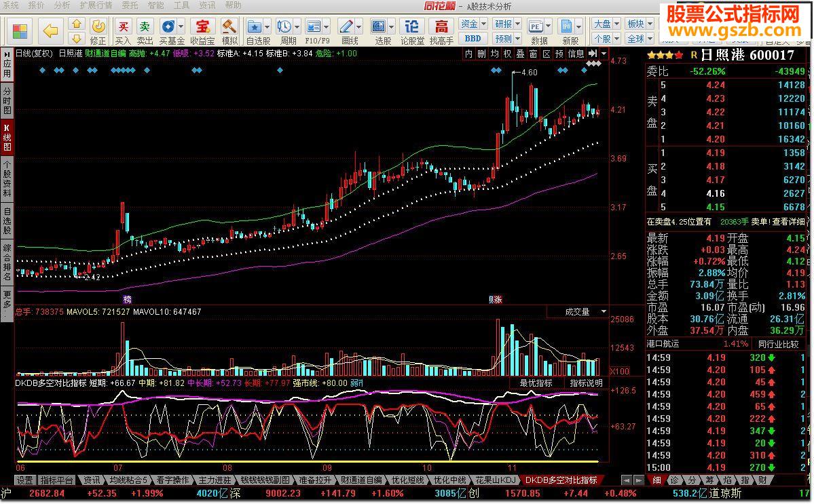Switch to 分时图 sidebar tab

click(x=7, y=100)
